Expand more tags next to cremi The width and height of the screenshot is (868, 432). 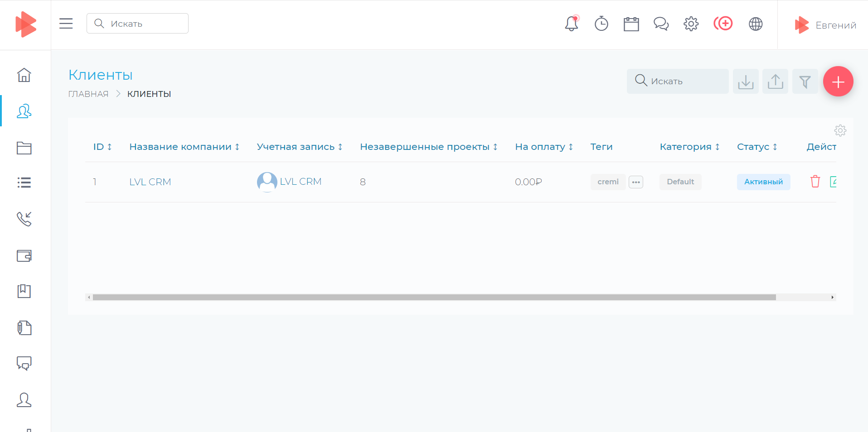(636, 182)
